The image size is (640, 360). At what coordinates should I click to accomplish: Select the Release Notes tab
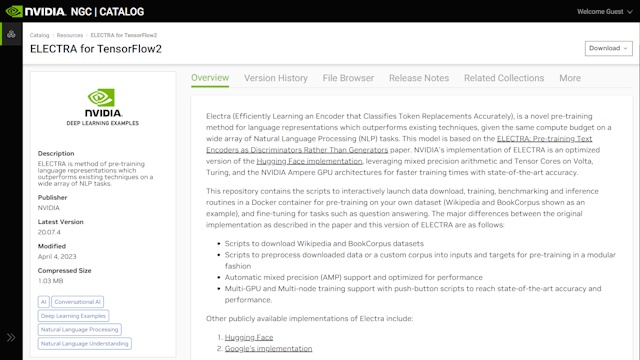[419, 78]
